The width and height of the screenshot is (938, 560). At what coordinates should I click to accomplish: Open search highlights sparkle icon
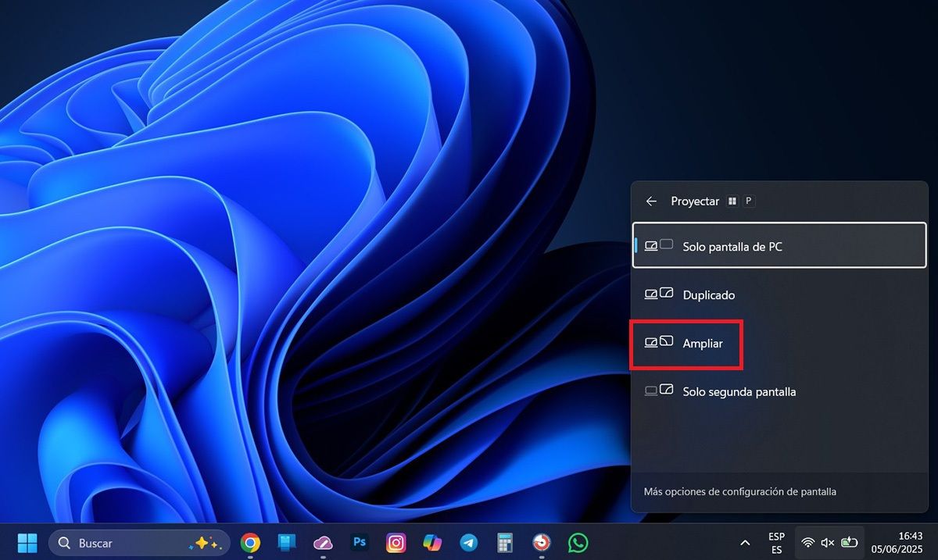206,543
